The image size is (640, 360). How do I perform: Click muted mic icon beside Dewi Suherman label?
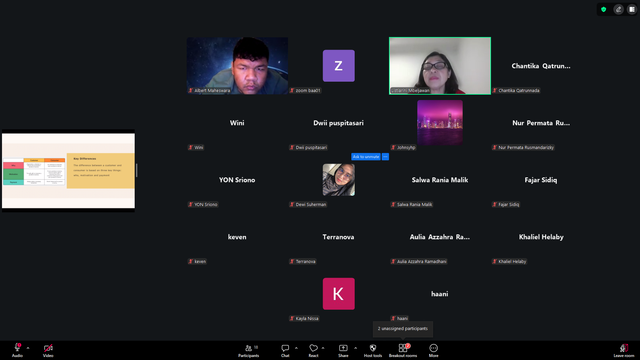292,204
